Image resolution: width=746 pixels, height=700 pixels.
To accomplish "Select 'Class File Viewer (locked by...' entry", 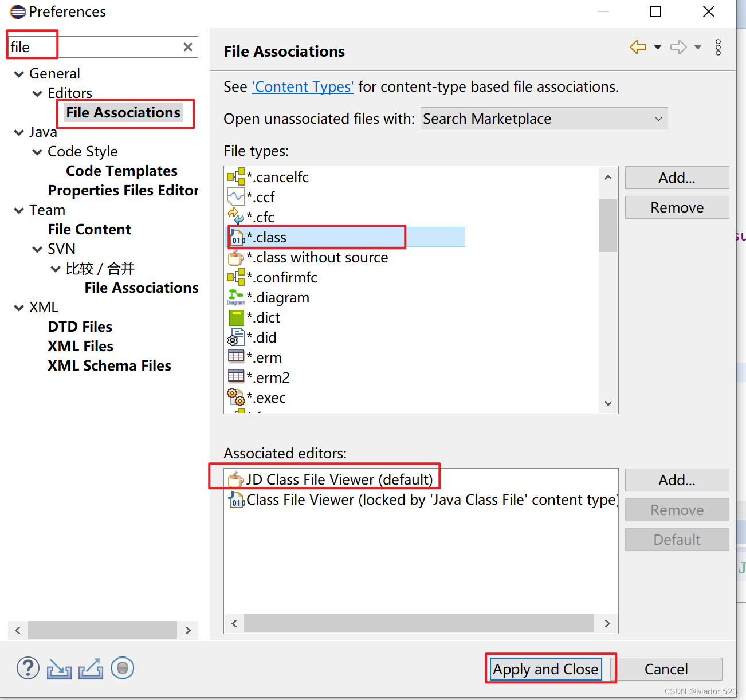I will tap(432, 500).
